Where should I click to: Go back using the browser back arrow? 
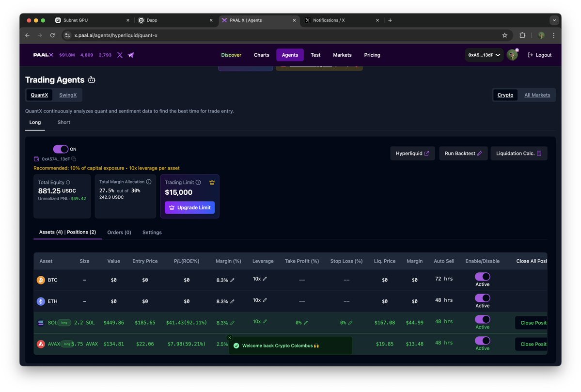pos(28,35)
